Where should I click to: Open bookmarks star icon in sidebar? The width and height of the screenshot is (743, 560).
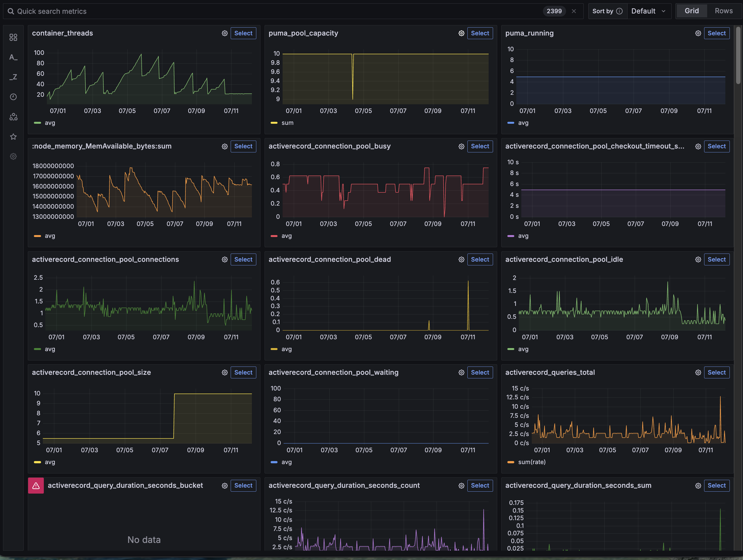click(x=13, y=136)
